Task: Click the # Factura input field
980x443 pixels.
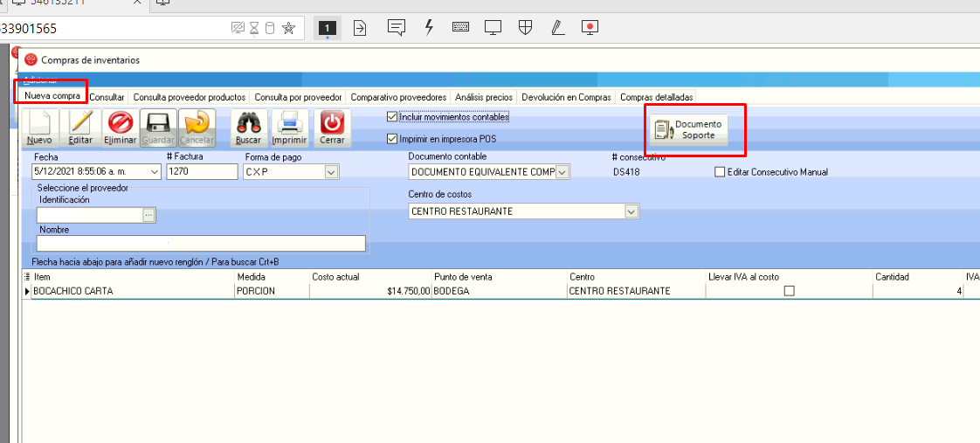Action: pos(201,172)
